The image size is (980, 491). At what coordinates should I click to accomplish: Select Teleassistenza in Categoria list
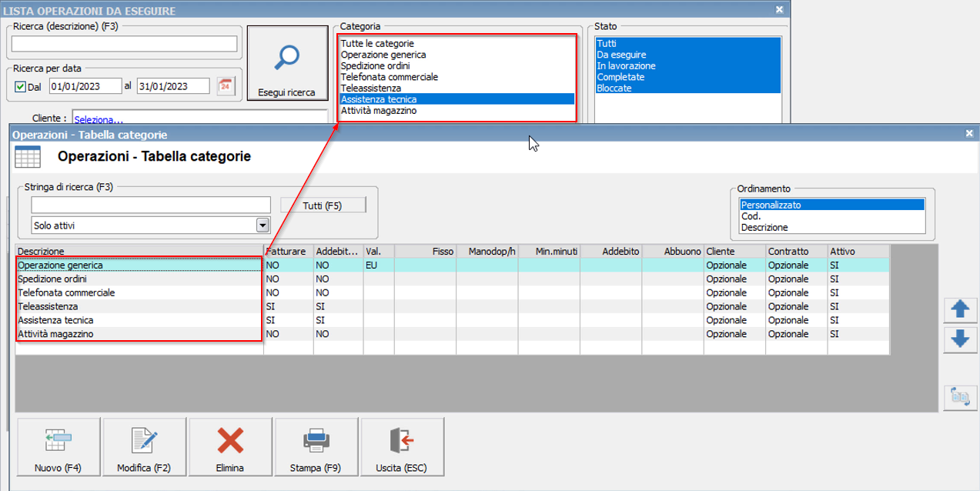(x=370, y=88)
